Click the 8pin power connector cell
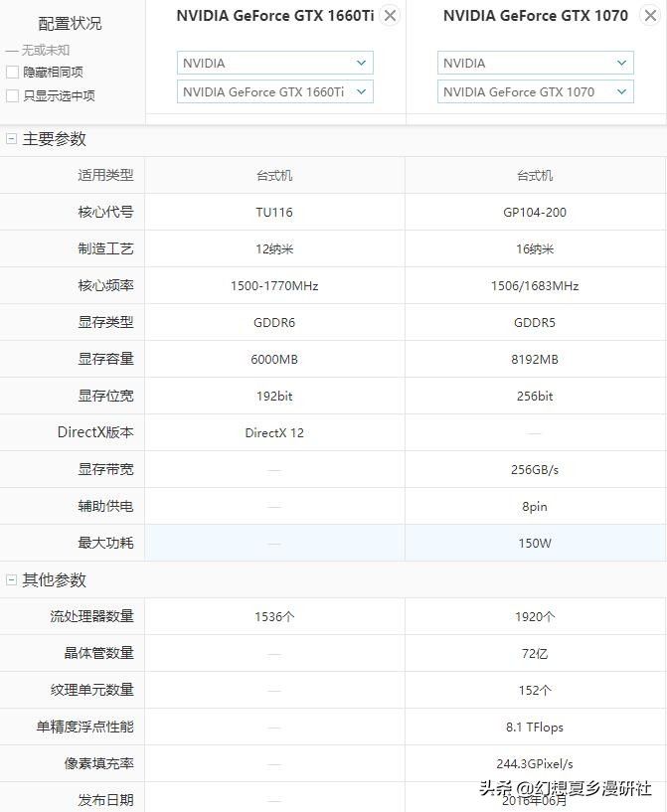Viewport: 667px width, 812px height. point(535,507)
